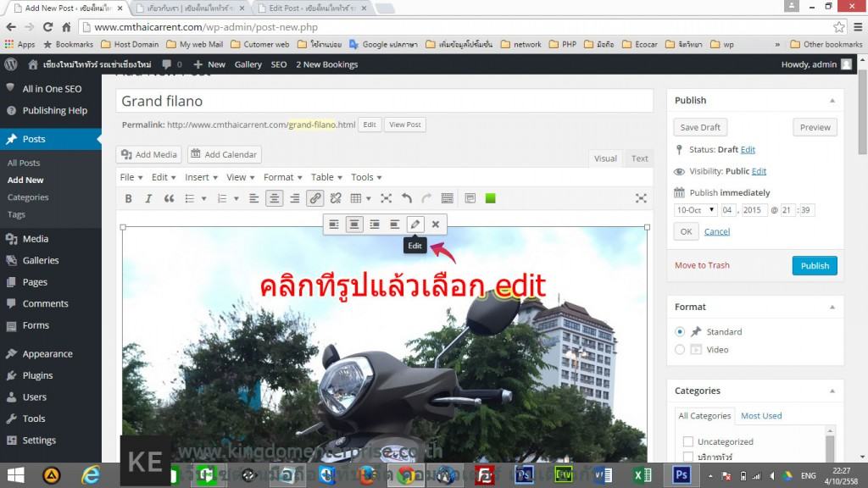The image size is (868, 488).
Task: Select the Edit pencil on image toolbar
Action: point(415,224)
